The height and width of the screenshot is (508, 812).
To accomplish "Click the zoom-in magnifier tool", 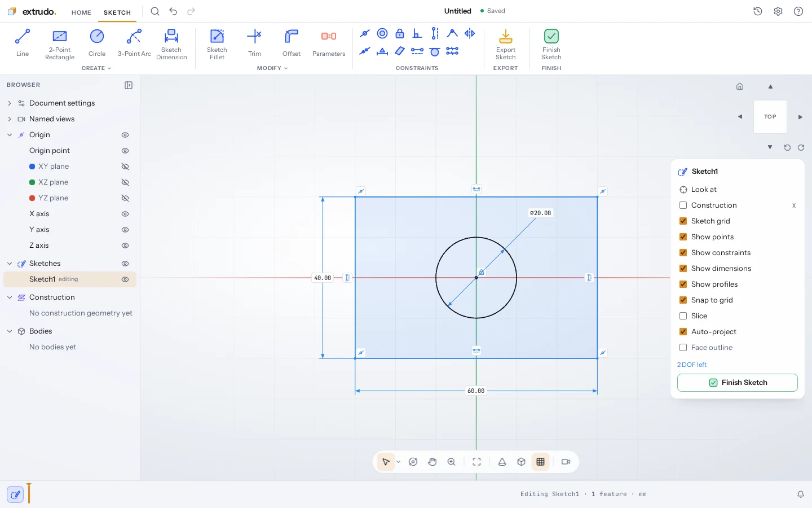I will (452, 462).
